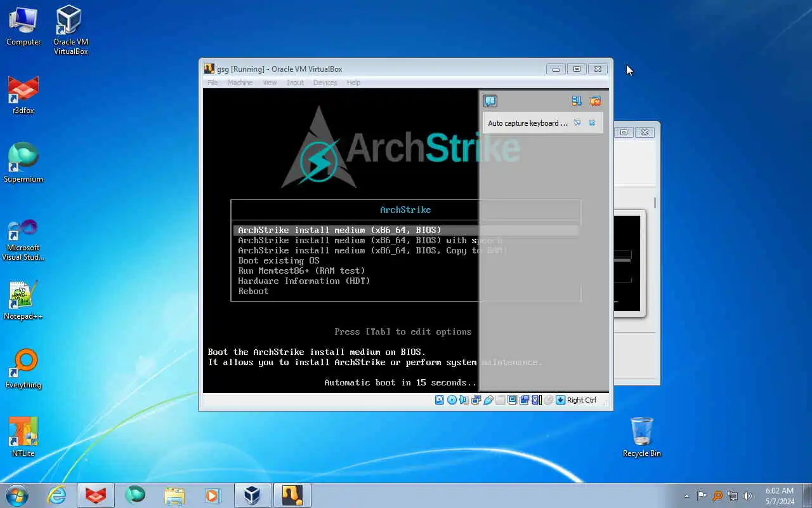The width and height of the screenshot is (812, 508).
Task: Open the Everything desktop shortcut
Action: coord(23,370)
